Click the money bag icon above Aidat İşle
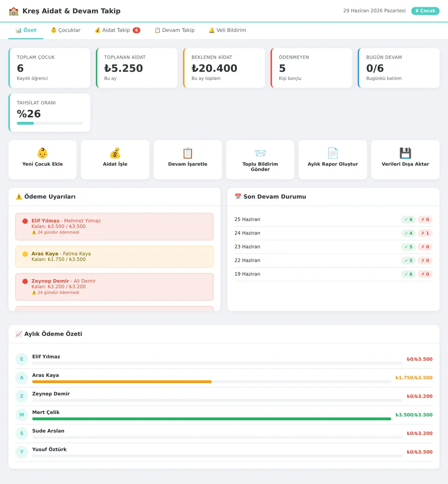The width and height of the screenshot is (448, 484). [115, 153]
